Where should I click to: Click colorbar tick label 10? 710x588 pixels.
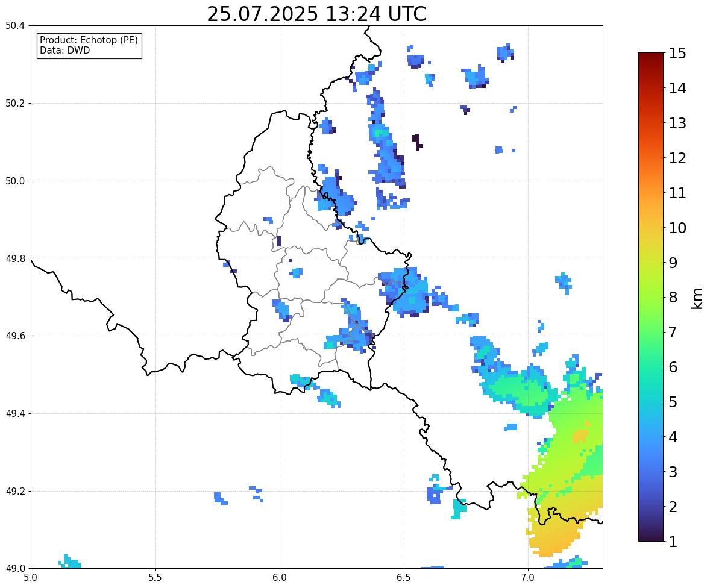677,228
